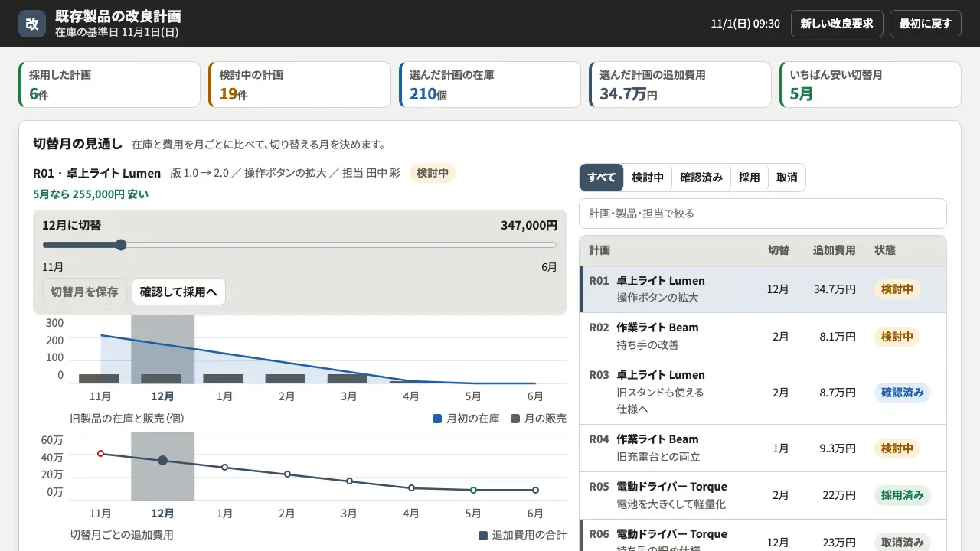
Task: Click the 追加費用の合計 legend entry
Action: coord(523,535)
